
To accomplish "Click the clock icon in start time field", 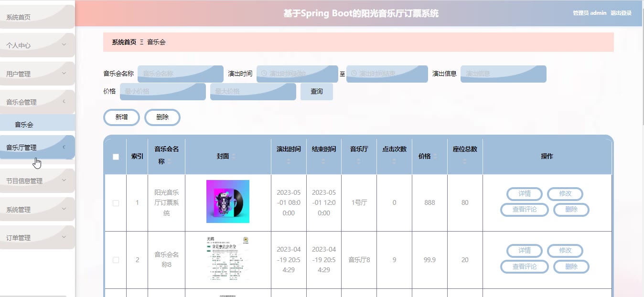I will coord(264,74).
